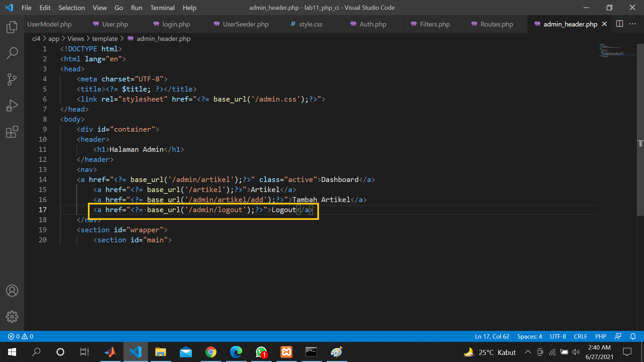Image resolution: width=644 pixels, height=362 pixels.
Task: Open the Source Control view
Action: [x=12, y=79]
